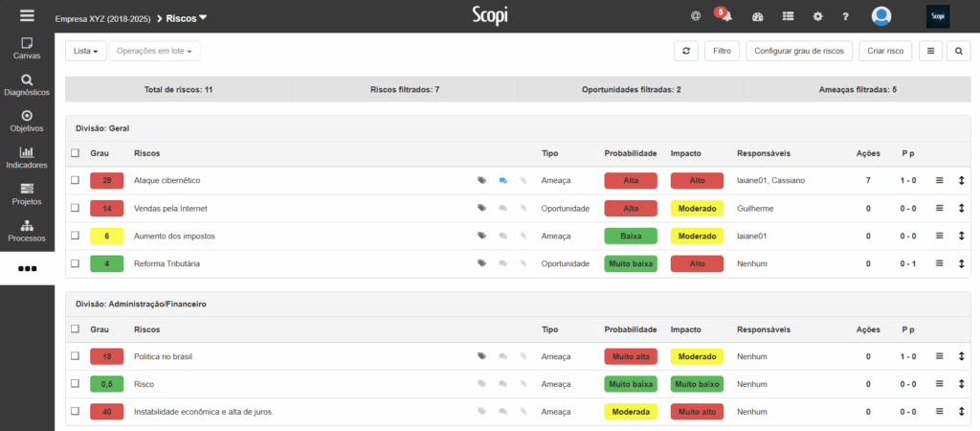The image size is (980, 431).
Task: Check the Instabilidade econômica row
Action: (75, 412)
